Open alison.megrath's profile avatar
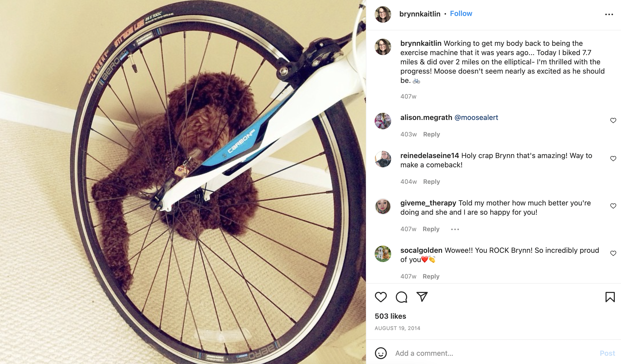Screen dimensions: 621x364 (383, 121)
